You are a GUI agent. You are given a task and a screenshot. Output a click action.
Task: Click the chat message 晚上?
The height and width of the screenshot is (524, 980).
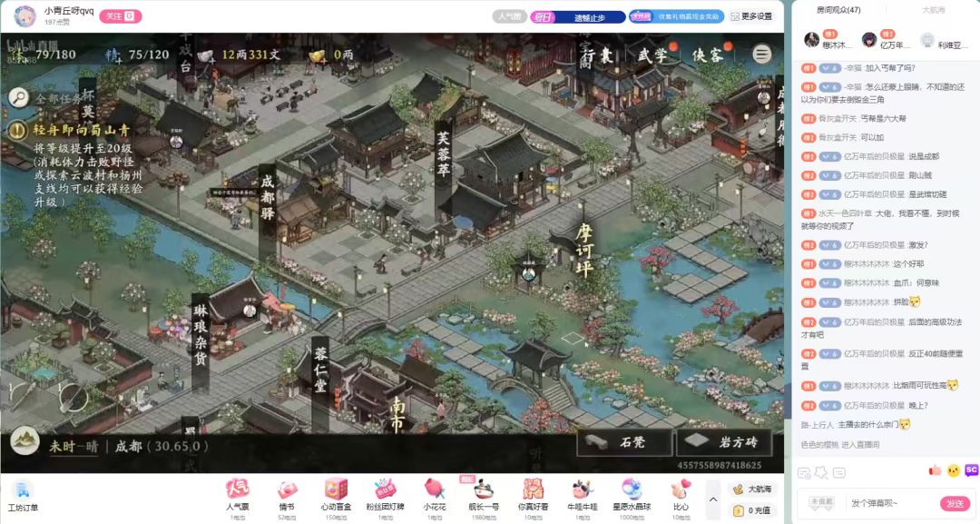[x=918, y=405]
